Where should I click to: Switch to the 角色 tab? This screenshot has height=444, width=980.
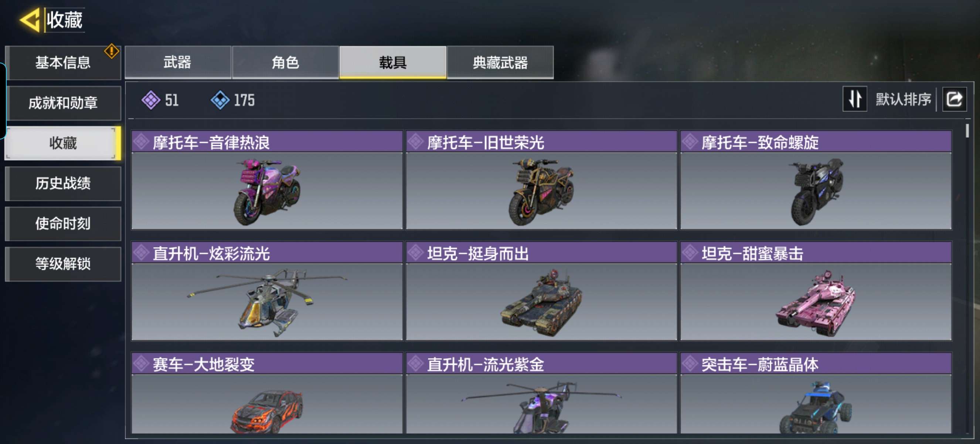285,62
